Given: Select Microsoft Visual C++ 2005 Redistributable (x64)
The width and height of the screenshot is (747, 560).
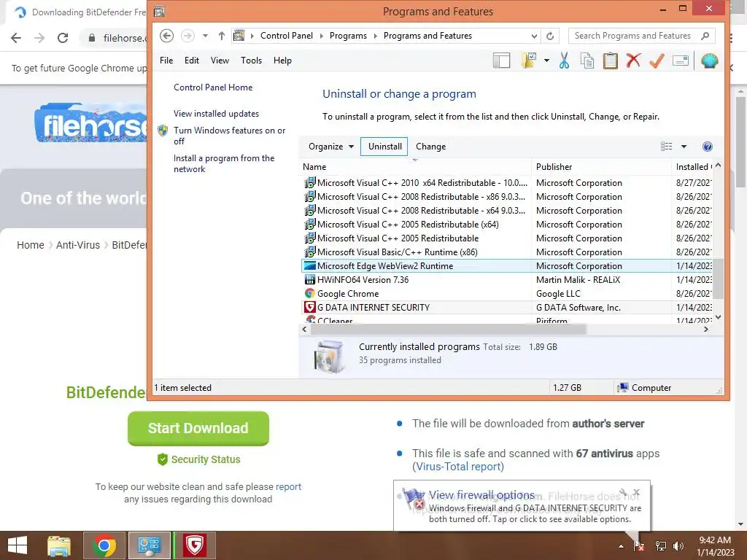Looking at the screenshot, I should pyautogui.click(x=507, y=225).
